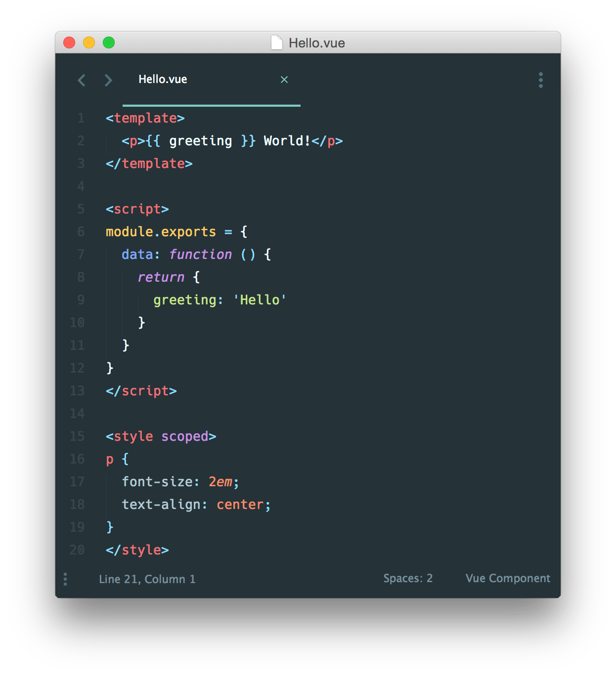Select the greeting variable on line 2
This screenshot has height=677, width=616.
click(x=200, y=141)
